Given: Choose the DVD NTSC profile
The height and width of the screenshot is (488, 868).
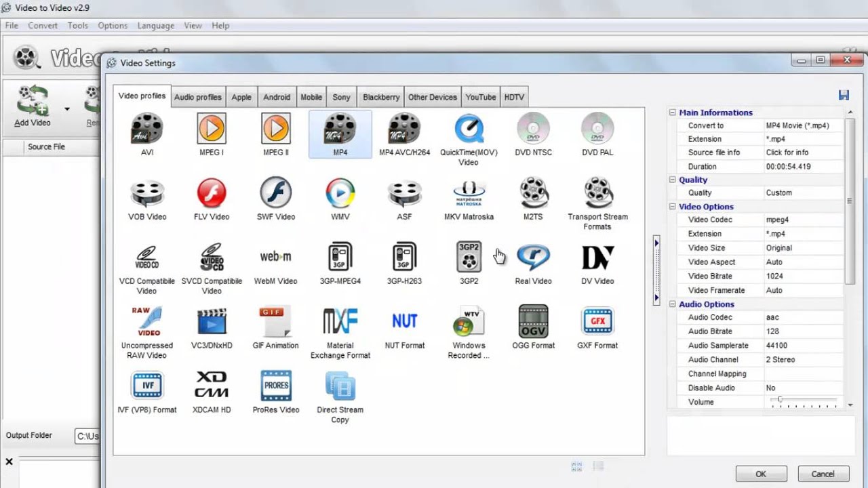Looking at the screenshot, I should coord(533,134).
